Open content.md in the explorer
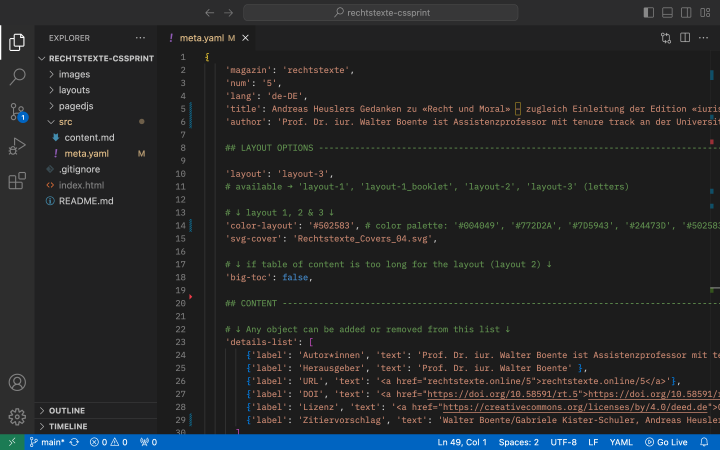Viewport: 720px width, 450px height. tap(96, 137)
